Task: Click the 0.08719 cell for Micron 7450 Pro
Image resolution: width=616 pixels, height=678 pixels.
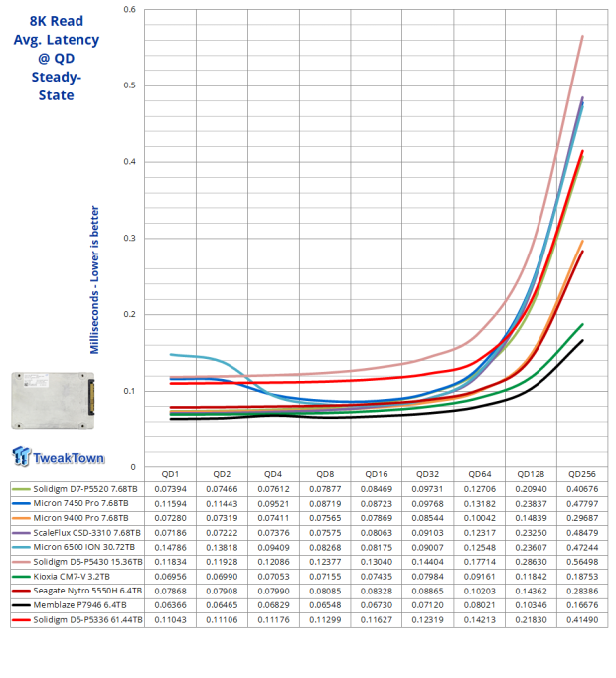Action: (325, 504)
